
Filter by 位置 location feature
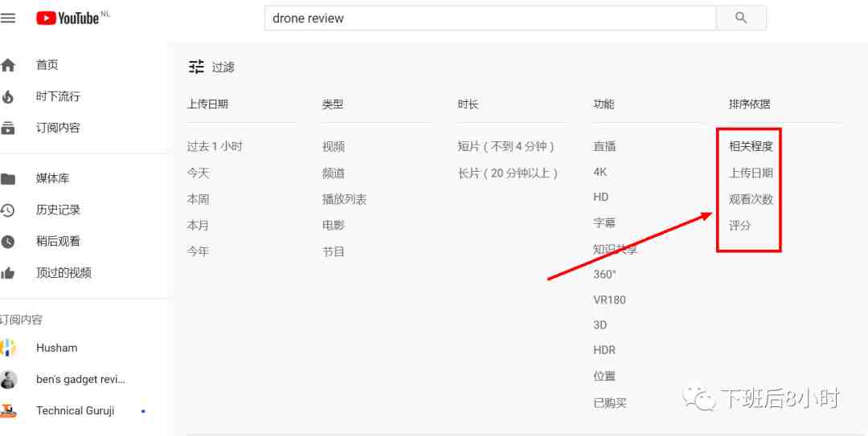point(604,377)
